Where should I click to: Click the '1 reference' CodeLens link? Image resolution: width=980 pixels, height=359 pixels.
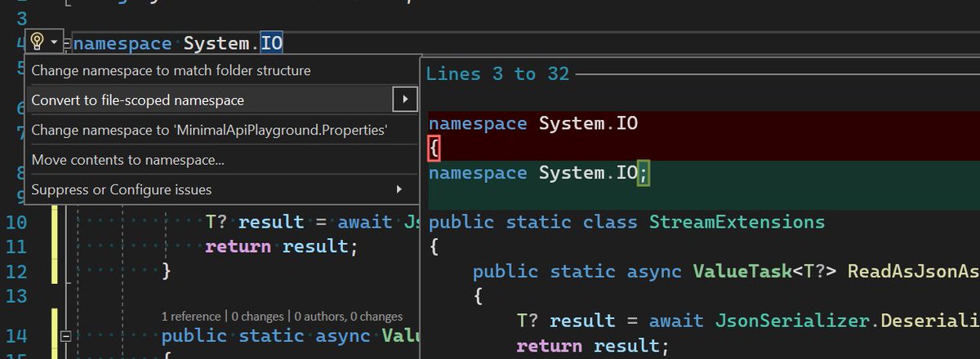tap(190, 316)
